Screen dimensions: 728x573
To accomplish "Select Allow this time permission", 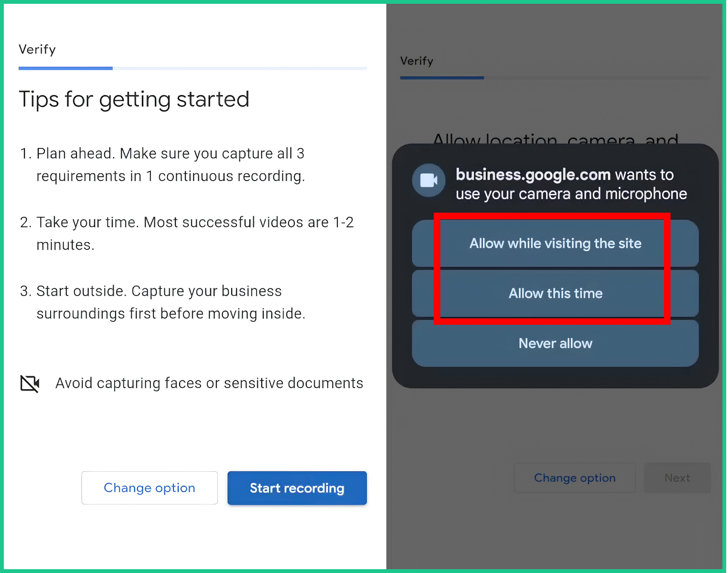I will click(x=555, y=293).
